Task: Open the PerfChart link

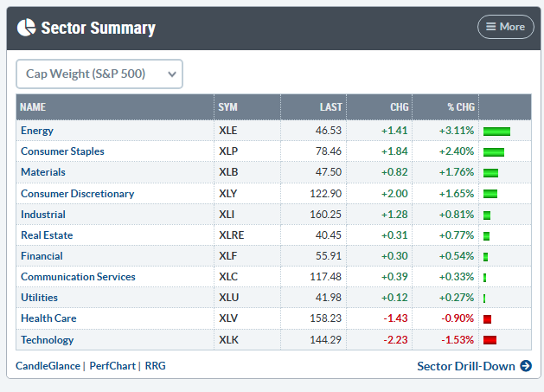Action: (x=112, y=366)
